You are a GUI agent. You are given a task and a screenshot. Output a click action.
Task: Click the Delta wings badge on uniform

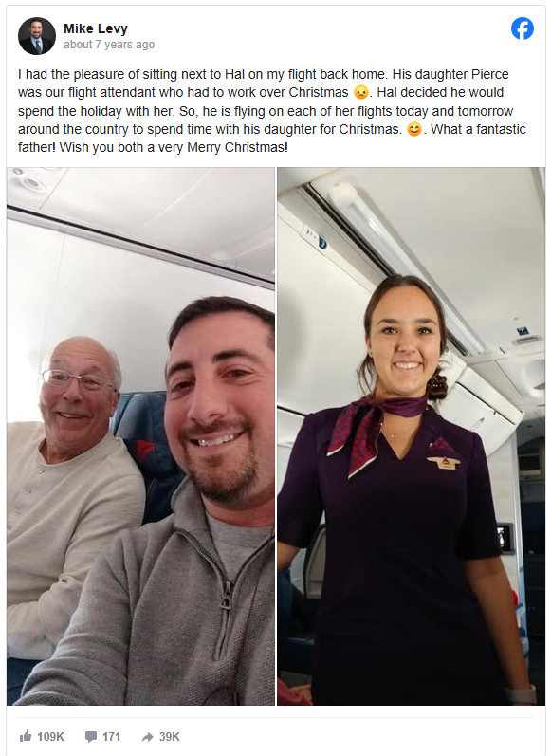click(444, 462)
